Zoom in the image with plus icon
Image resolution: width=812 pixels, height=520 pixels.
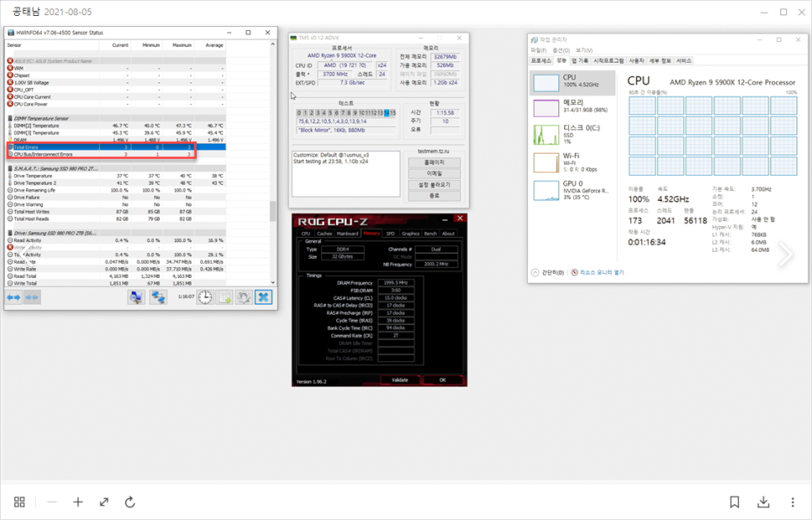pyautogui.click(x=77, y=502)
